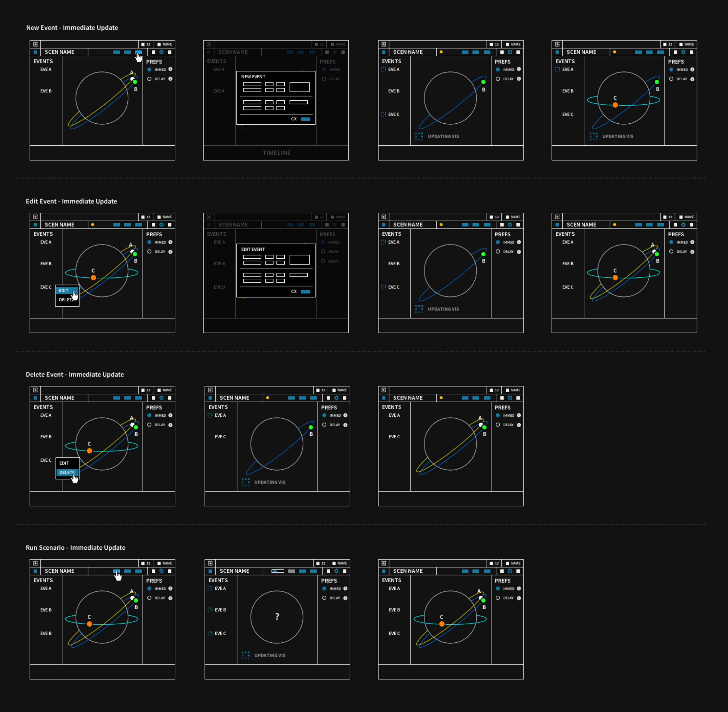Click progress bar in Run Scenario updating frame
728x712 pixels.
(278, 571)
